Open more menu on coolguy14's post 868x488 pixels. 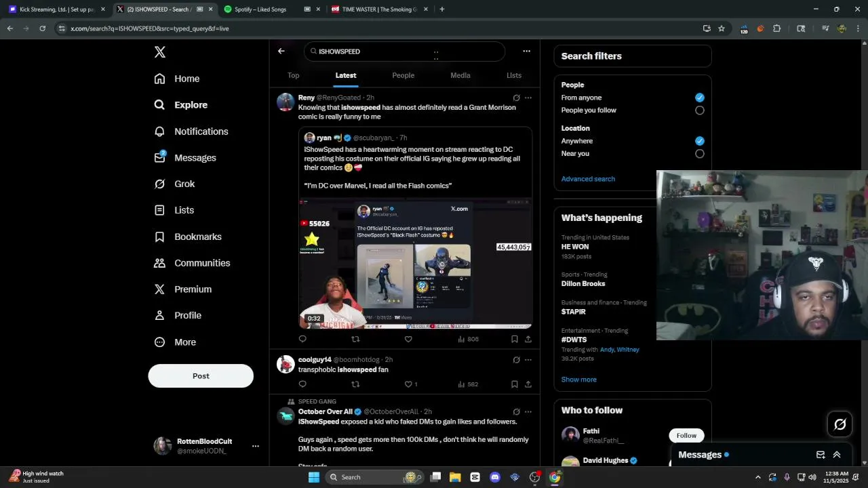click(x=528, y=360)
